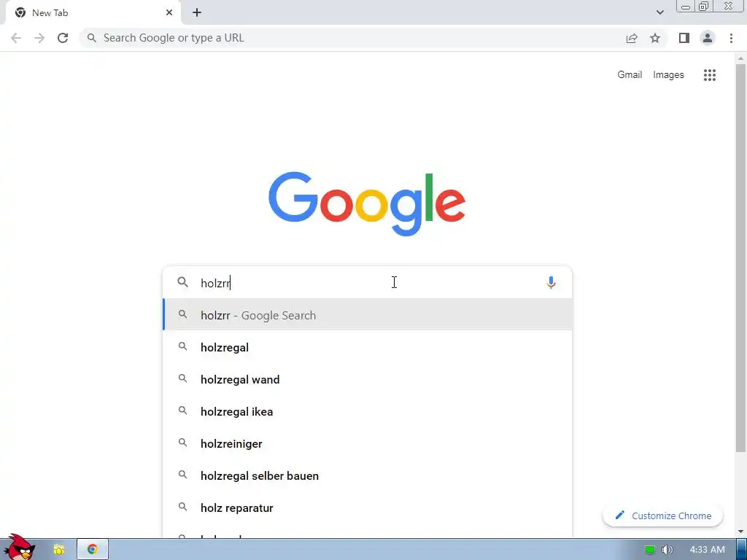This screenshot has height=560, width=747.
Task: Select the 'holz reparatur' suggestion
Action: click(x=368, y=507)
